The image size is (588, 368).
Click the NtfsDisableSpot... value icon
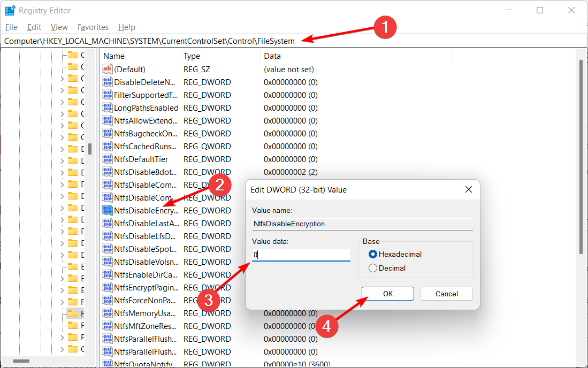(107, 249)
